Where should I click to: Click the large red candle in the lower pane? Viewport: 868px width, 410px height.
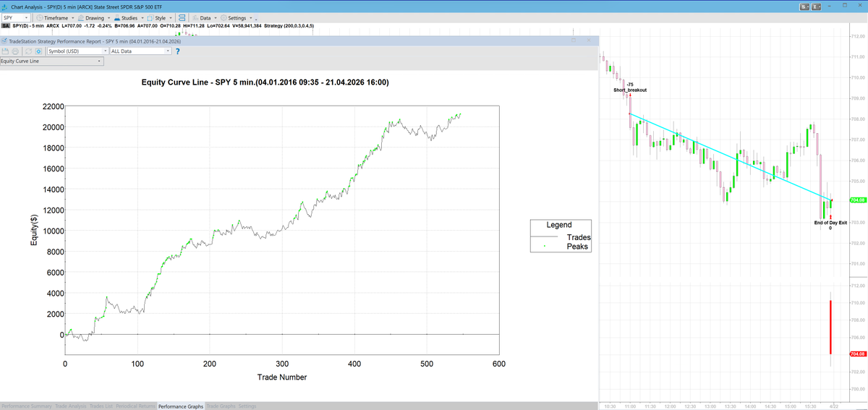[830, 327]
